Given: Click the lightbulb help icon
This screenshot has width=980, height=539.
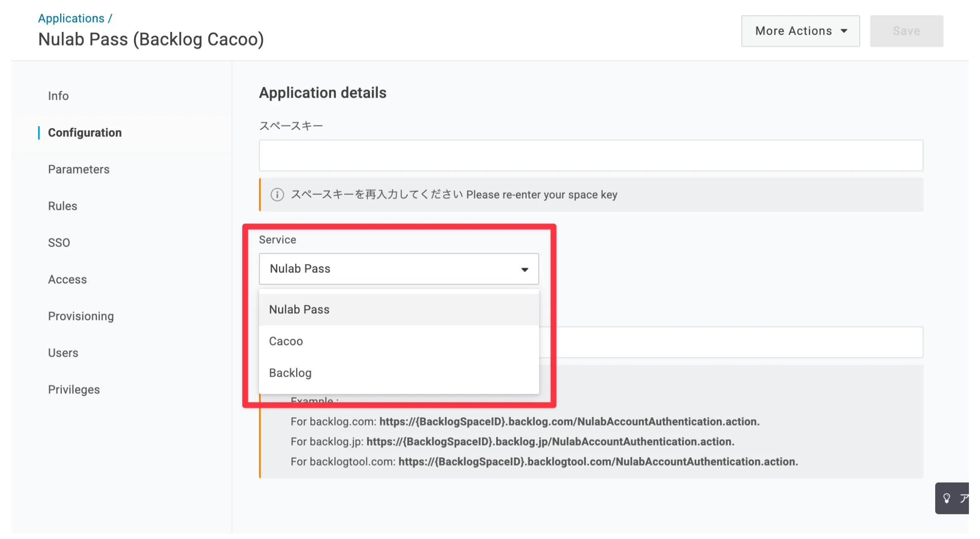Looking at the screenshot, I should pyautogui.click(x=947, y=498).
